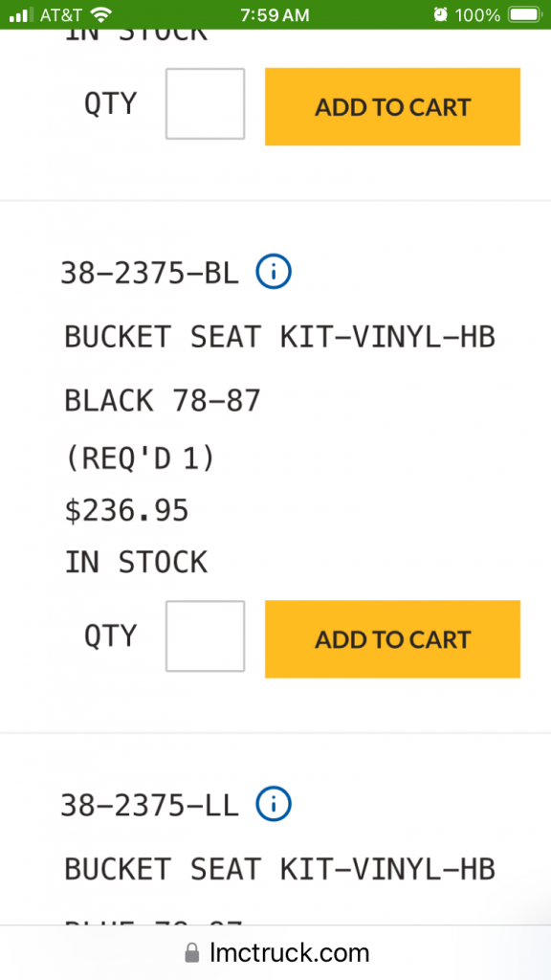
Task: Tap the BLACK 78-87 description line
Action: point(163,401)
